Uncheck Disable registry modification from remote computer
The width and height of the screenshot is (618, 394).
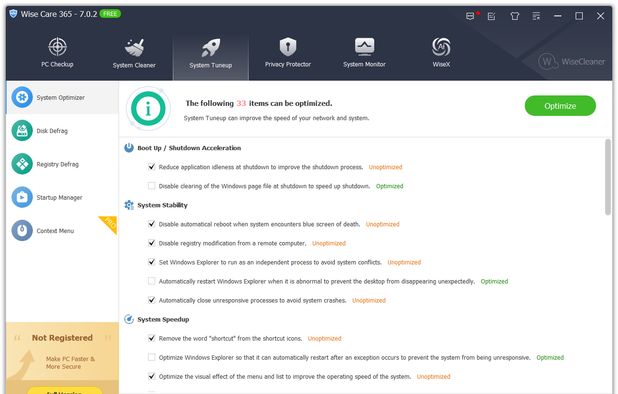pos(151,243)
